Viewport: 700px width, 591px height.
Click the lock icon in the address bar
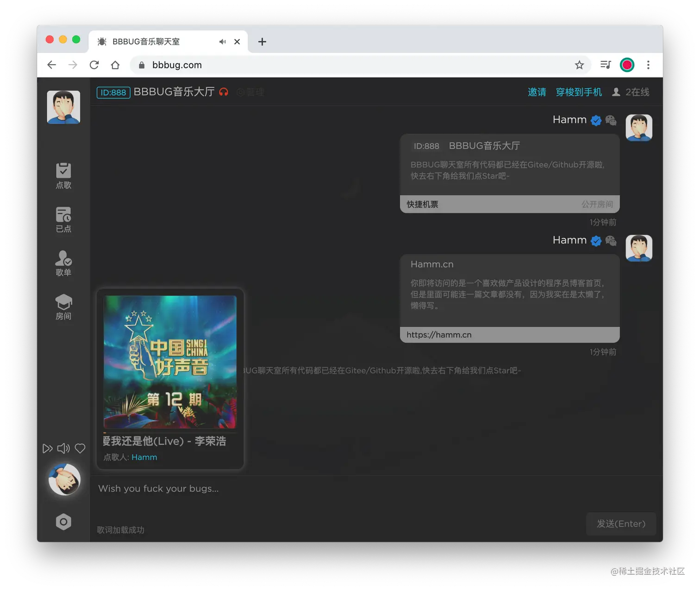click(142, 65)
